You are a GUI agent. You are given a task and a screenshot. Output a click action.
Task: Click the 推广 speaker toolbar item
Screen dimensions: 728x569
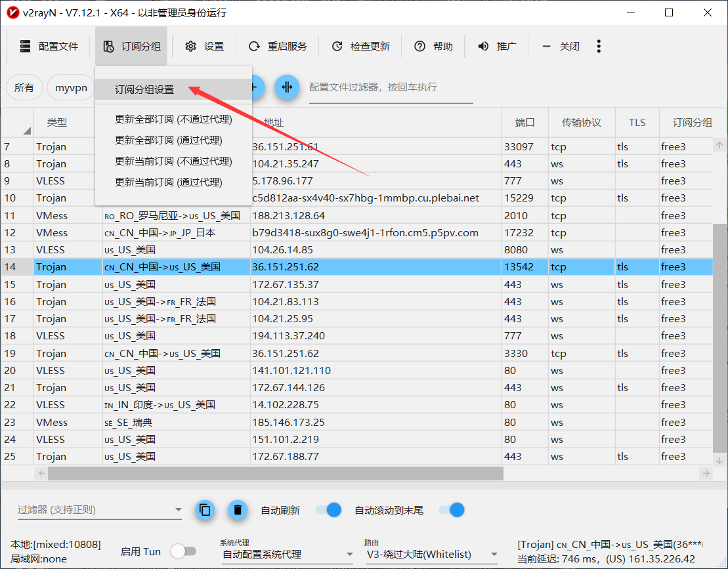pos(497,47)
